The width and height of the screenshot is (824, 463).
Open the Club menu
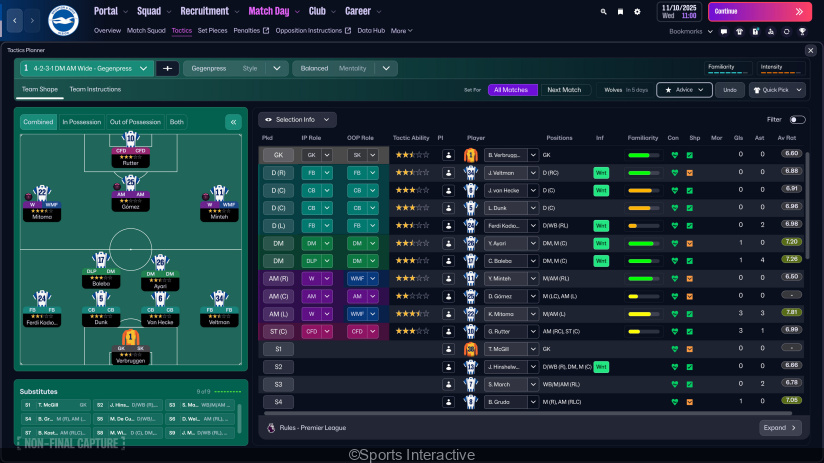(x=322, y=11)
